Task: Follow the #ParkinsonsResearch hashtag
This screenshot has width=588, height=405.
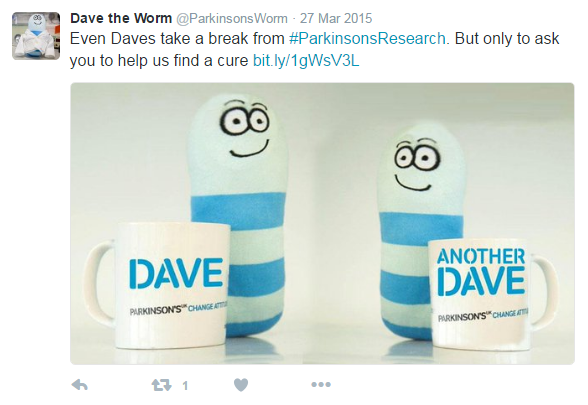Action: click(x=368, y=39)
